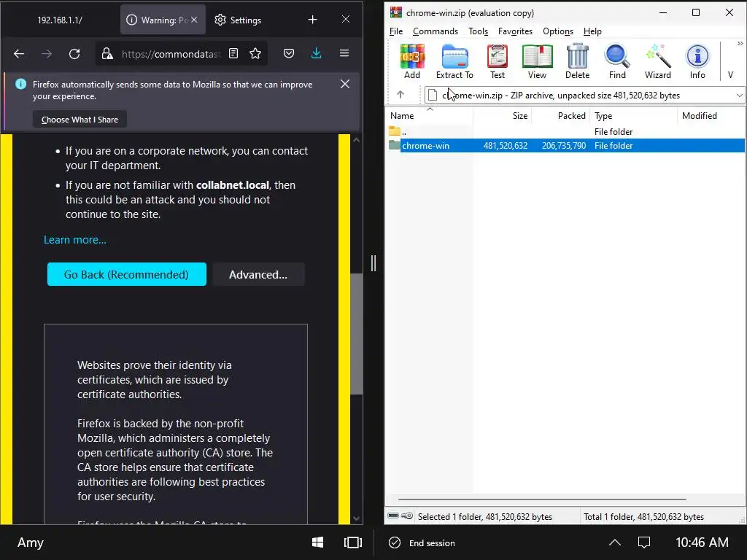Image resolution: width=747 pixels, height=560 pixels.
Task: Open the notification center icon
Action: pos(644,542)
